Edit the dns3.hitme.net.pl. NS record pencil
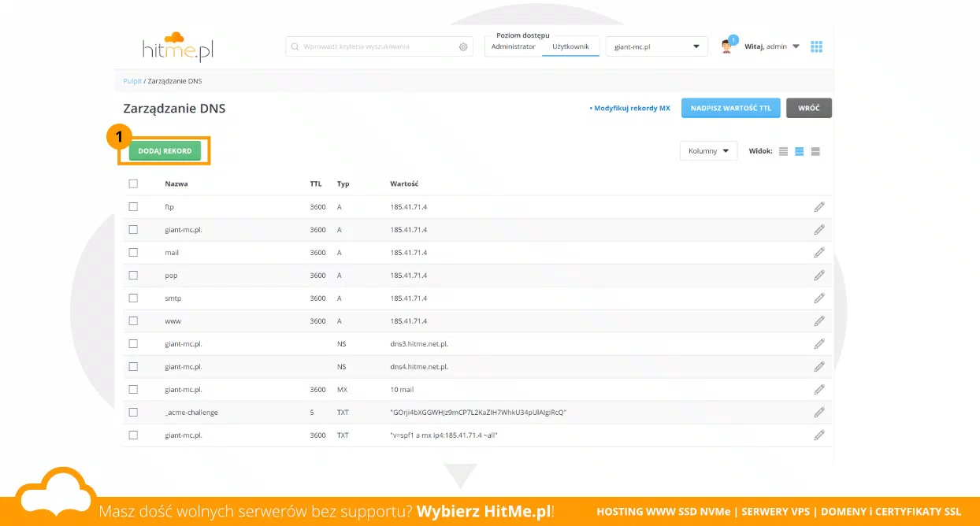The width and height of the screenshot is (980, 526). [x=819, y=344]
